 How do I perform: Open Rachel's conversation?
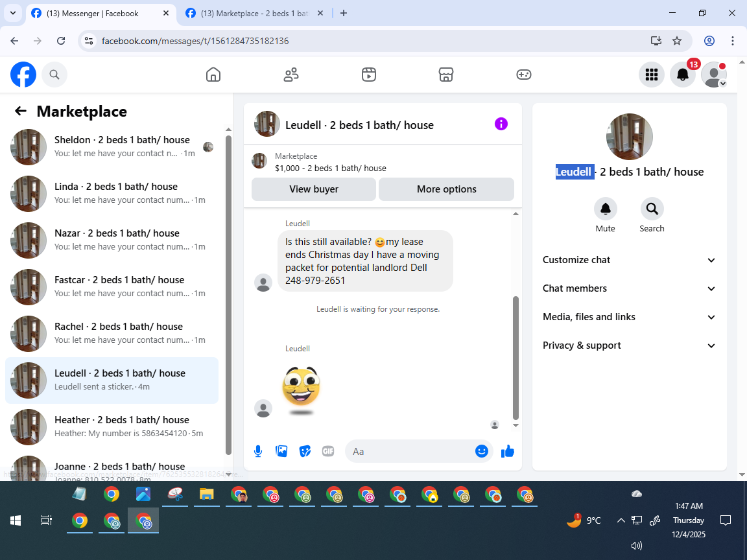point(112,333)
